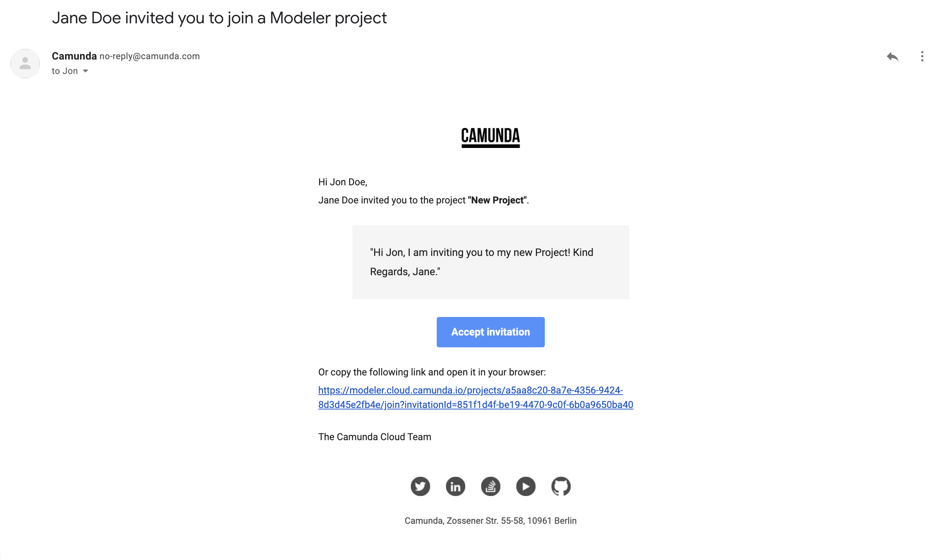This screenshot has height=560, width=946.
Task: Accept the project invitation button
Action: coord(490,331)
